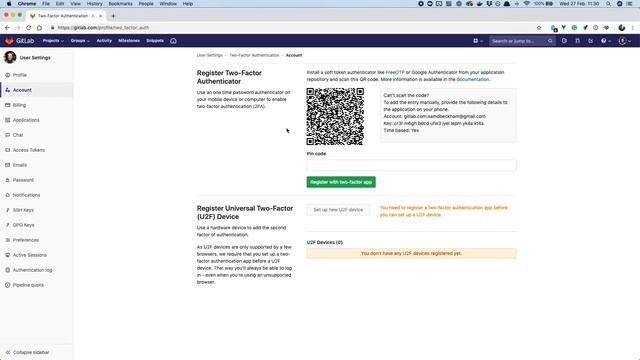Go to Activity in the top navbar
Viewport: 640px width, 360px height.
(104, 41)
